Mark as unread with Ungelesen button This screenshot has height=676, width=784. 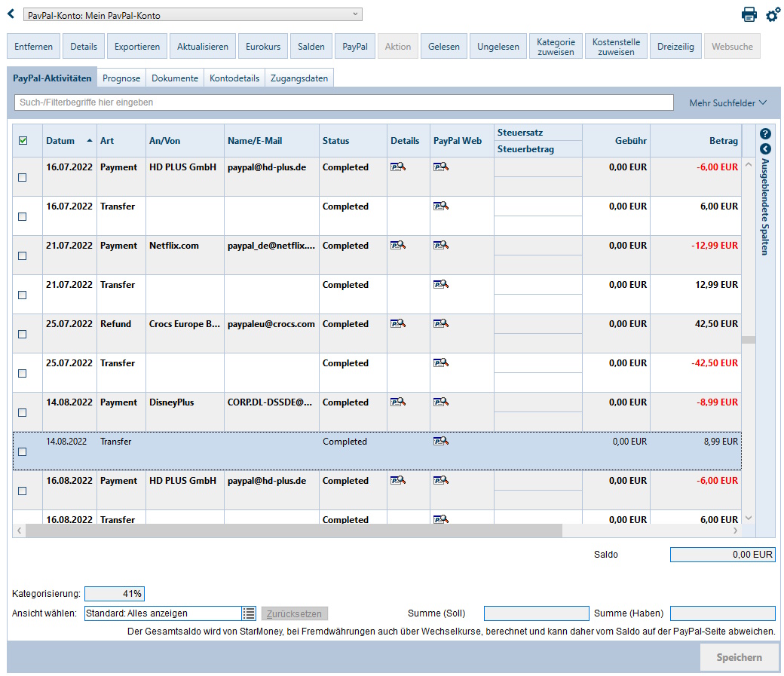pos(498,46)
